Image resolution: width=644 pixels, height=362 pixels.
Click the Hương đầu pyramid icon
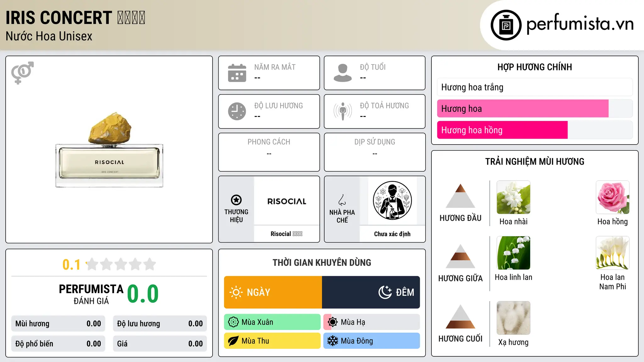point(460,196)
